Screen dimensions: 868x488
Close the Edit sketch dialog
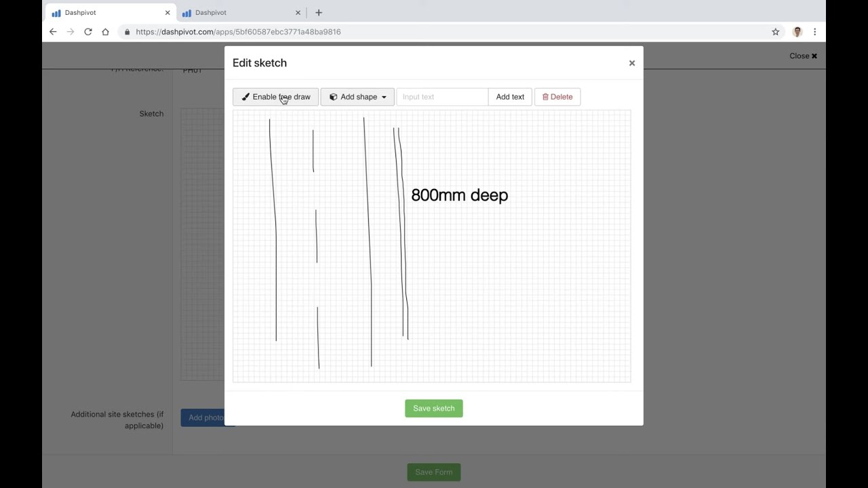point(632,63)
